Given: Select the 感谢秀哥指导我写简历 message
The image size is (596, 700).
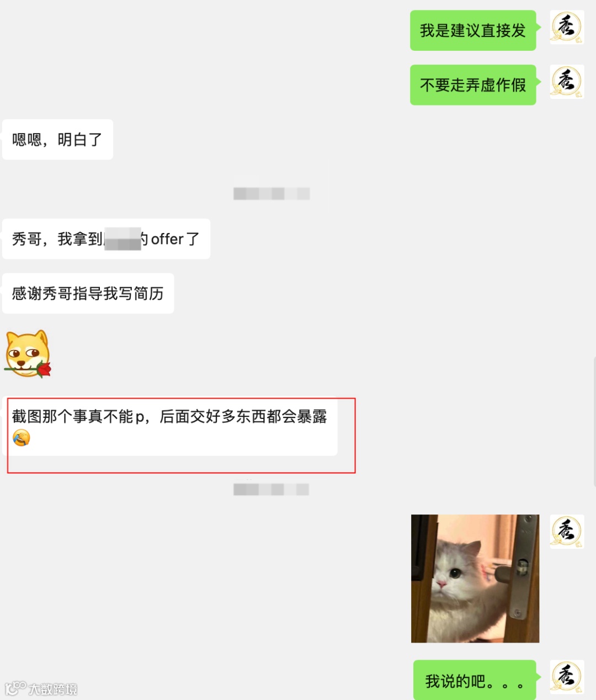Looking at the screenshot, I should coord(88,294).
